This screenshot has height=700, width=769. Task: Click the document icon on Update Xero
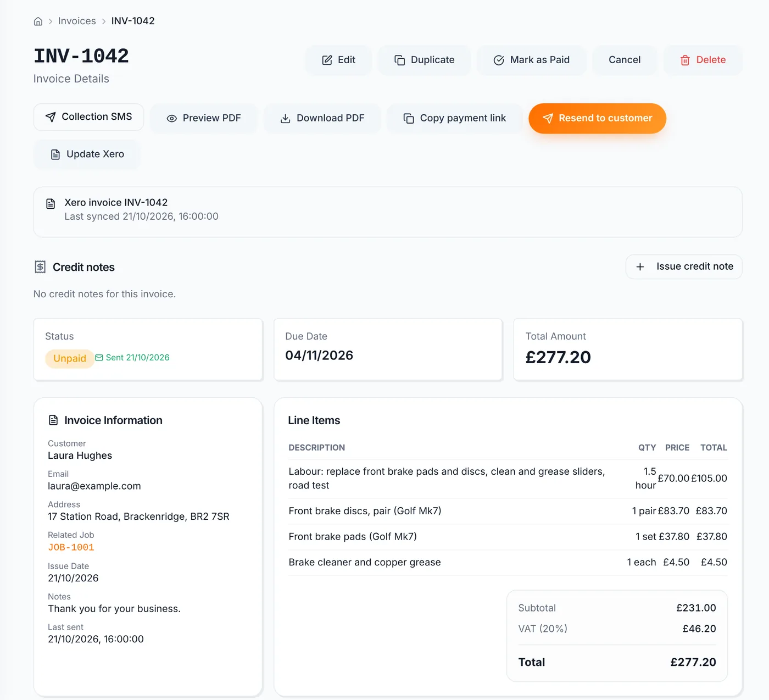(x=55, y=154)
